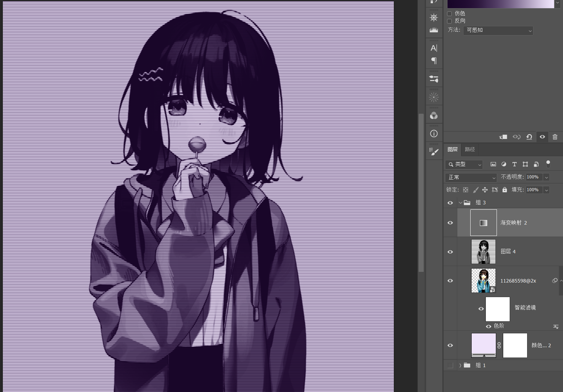The image size is (563, 392).
Task: Enable the 仿色 checkbox
Action: 449,14
